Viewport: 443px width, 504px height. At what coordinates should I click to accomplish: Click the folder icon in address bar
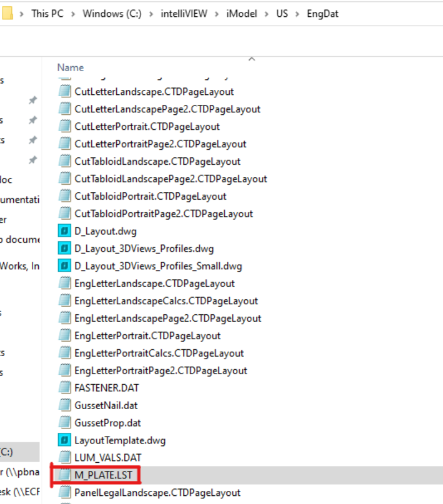coord(7,13)
